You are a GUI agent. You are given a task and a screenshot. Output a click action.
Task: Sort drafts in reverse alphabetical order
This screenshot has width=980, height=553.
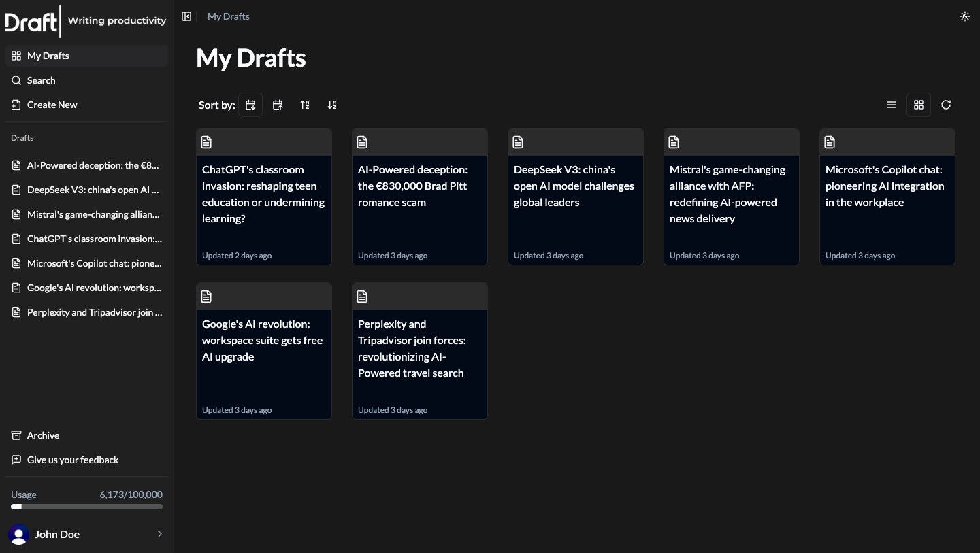coord(332,105)
